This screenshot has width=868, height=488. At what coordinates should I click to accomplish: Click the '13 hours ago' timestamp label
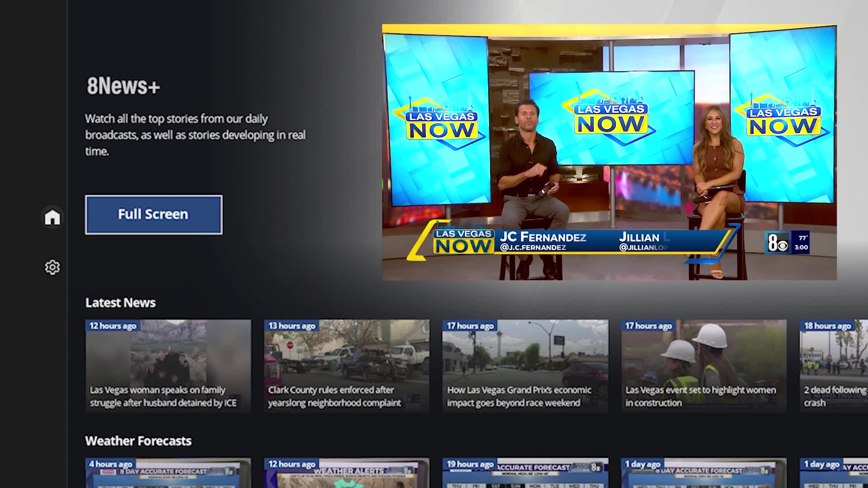point(292,326)
